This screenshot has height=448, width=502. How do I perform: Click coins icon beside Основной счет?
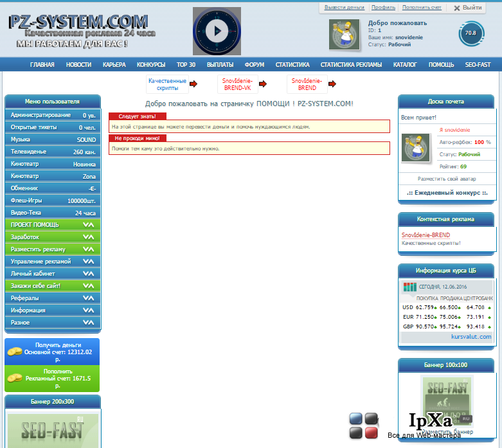(15, 352)
